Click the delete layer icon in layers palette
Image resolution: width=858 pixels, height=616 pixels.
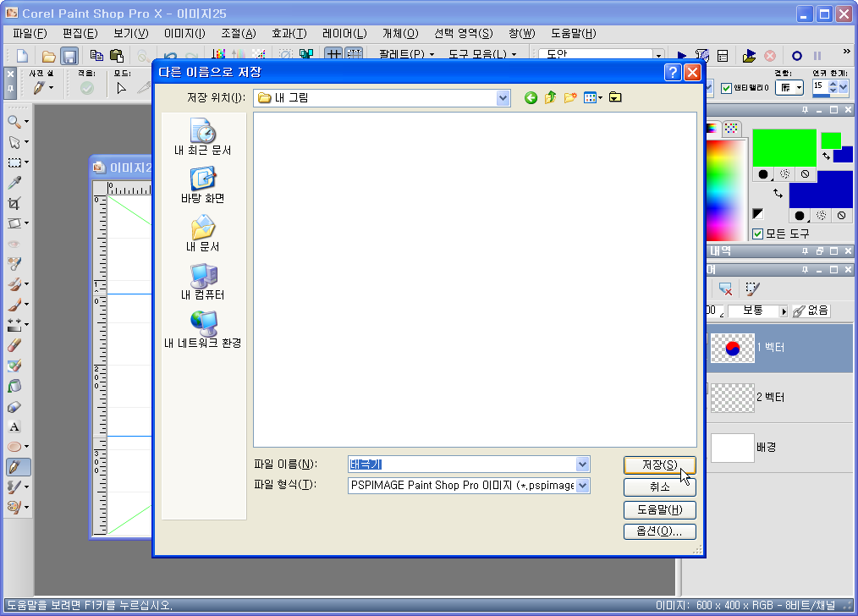click(x=726, y=289)
